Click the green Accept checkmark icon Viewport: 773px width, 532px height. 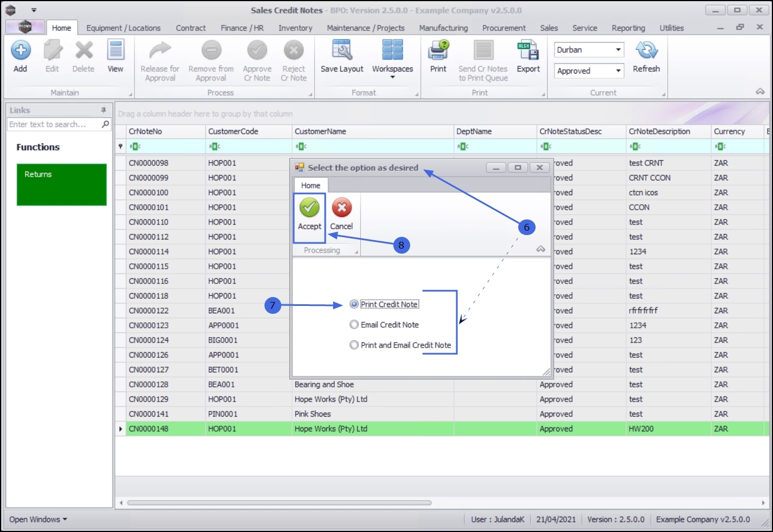point(309,208)
